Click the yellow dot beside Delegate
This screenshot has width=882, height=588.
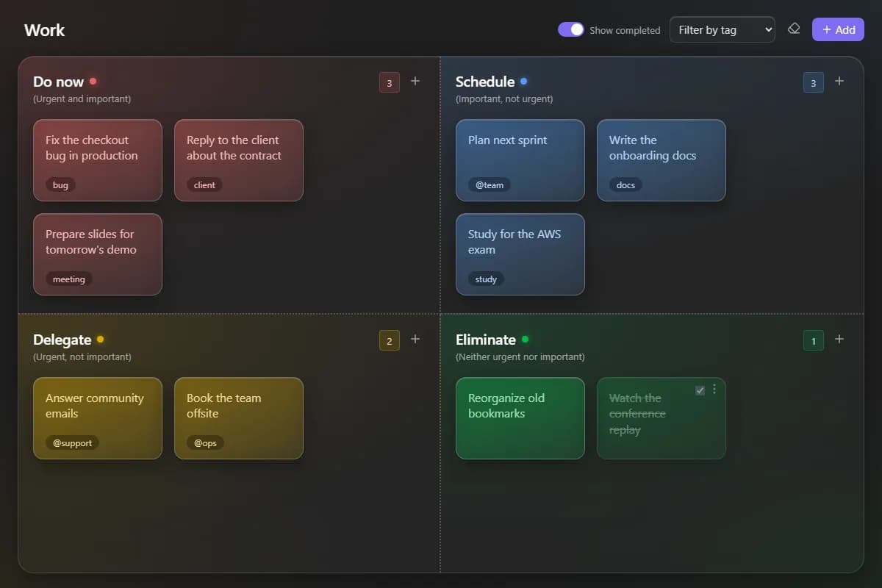click(x=100, y=339)
